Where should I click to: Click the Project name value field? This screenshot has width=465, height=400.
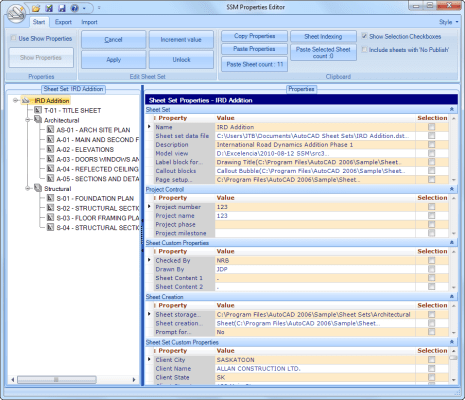tap(315, 216)
